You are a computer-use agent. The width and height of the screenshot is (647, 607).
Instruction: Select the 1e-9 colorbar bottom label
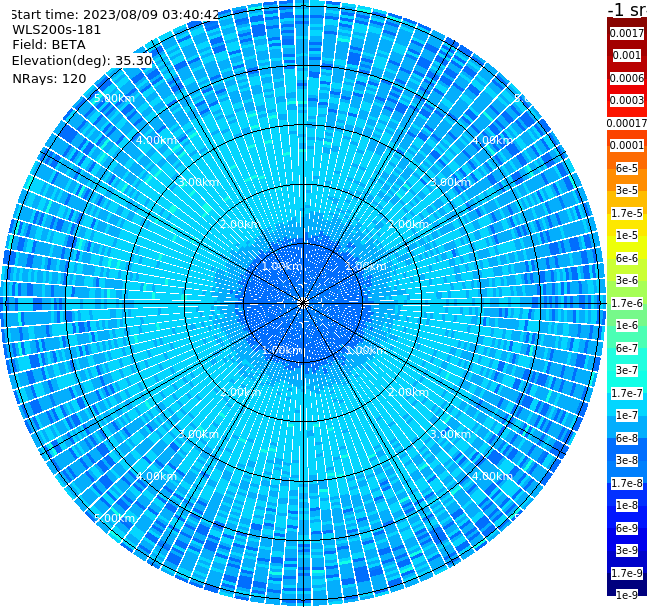click(627, 595)
